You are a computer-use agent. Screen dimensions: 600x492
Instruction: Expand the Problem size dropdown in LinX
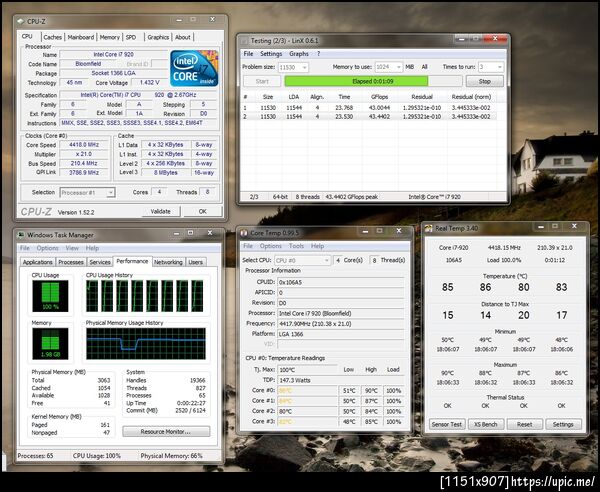tap(305, 67)
